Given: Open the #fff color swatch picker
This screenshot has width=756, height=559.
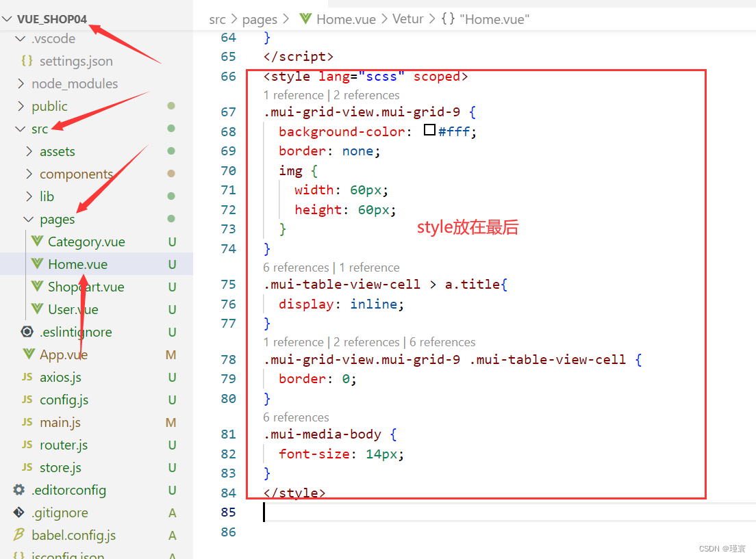Looking at the screenshot, I should point(429,130).
